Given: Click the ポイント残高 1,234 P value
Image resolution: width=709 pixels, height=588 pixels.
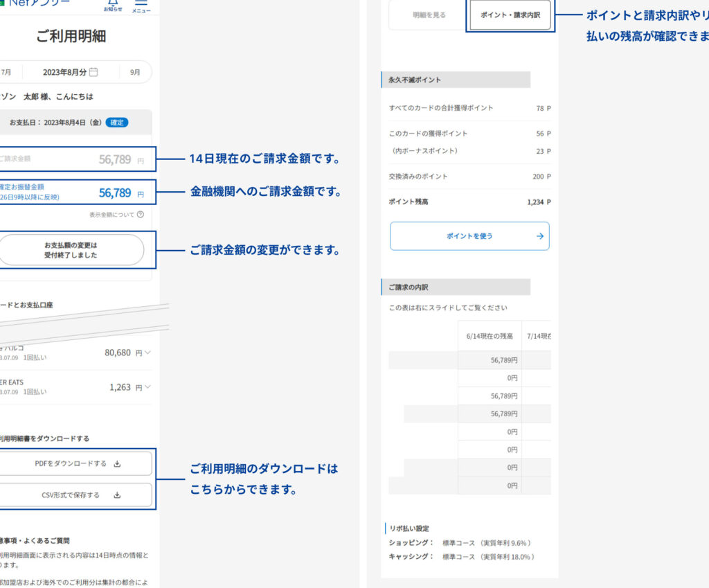Looking at the screenshot, I should tap(539, 202).
